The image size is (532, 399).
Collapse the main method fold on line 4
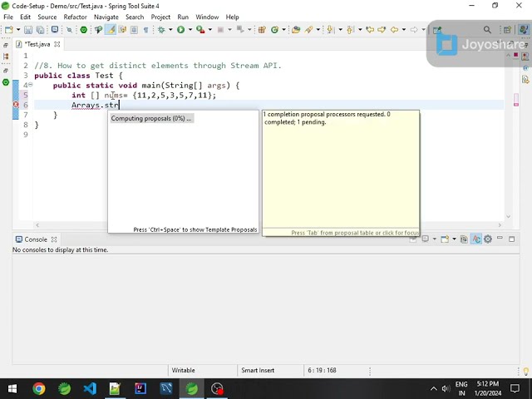pos(31,85)
